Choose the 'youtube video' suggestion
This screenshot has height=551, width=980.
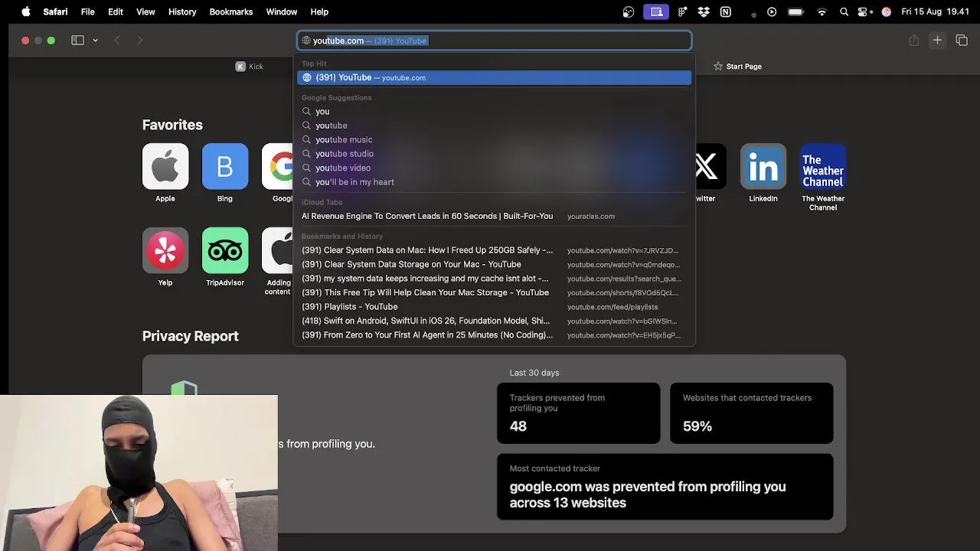(495, 168)
